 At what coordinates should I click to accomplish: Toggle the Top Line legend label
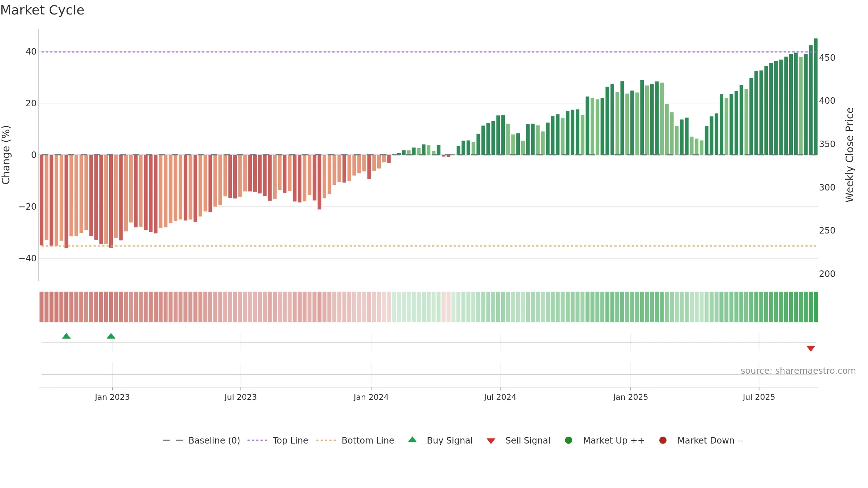[290, 440]
